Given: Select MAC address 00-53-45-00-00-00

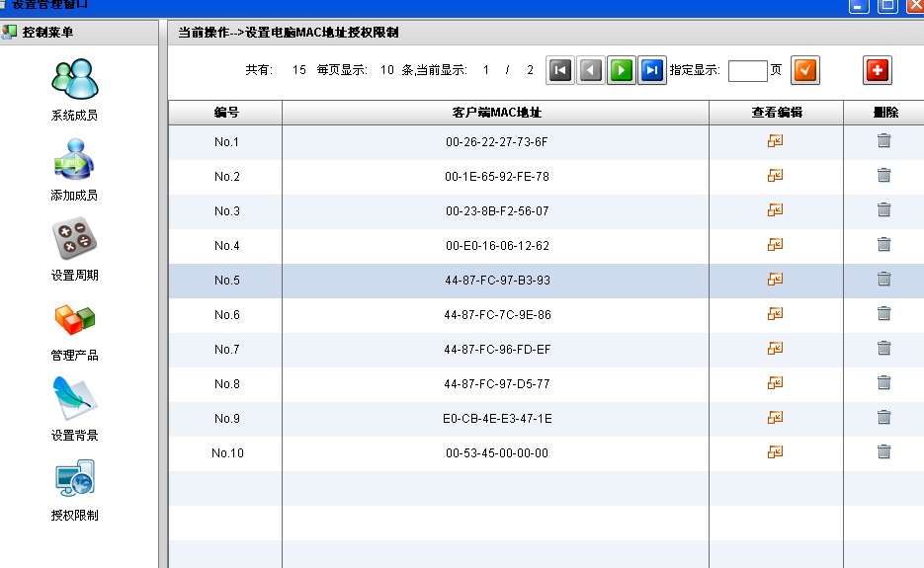Looking at the screenshot, I should (497, 453).
